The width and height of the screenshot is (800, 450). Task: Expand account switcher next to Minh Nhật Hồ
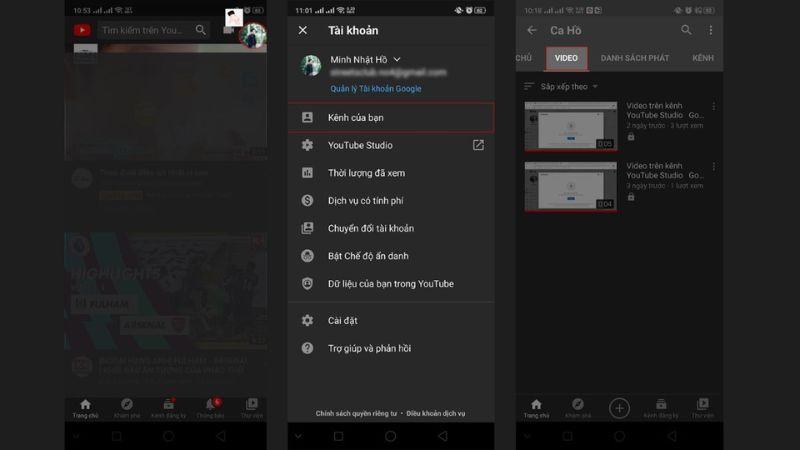397,60
